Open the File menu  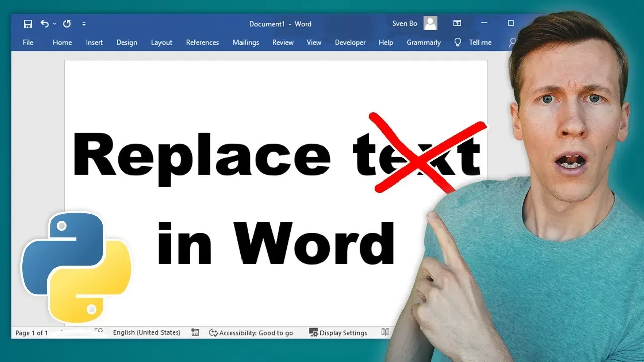click(28, 42)
